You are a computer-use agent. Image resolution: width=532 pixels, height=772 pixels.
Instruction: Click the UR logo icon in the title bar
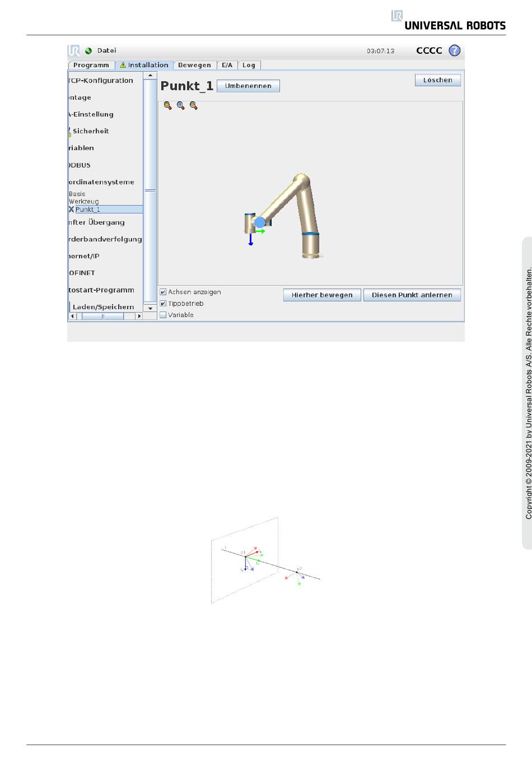click(x=73, y=51)
